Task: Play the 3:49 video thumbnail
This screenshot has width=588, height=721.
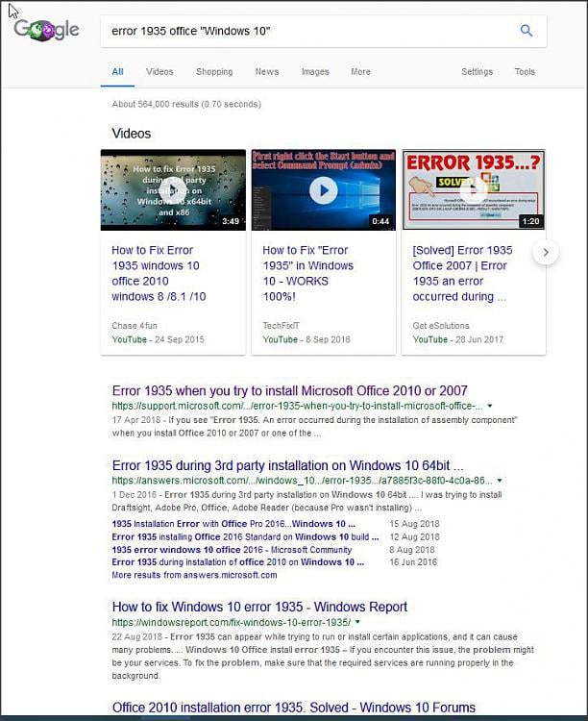Action: 173,190
